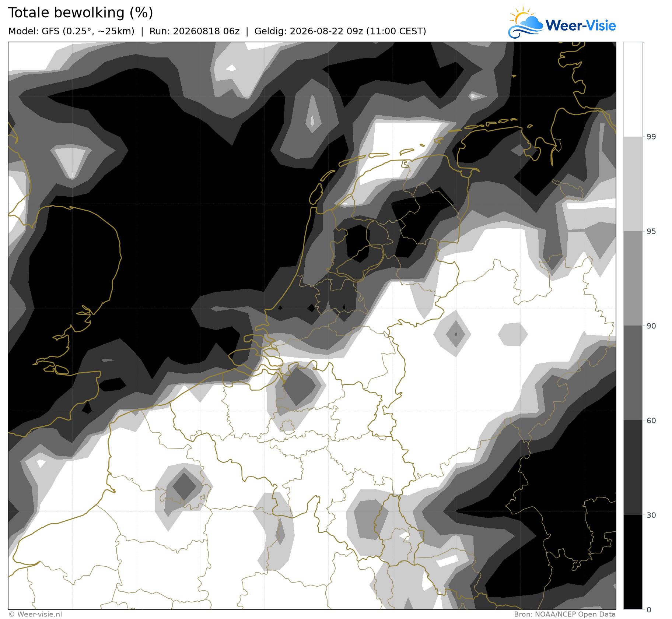
Task: Select the light gray 95-99% colorbar segment
Action: click(633, 184)
